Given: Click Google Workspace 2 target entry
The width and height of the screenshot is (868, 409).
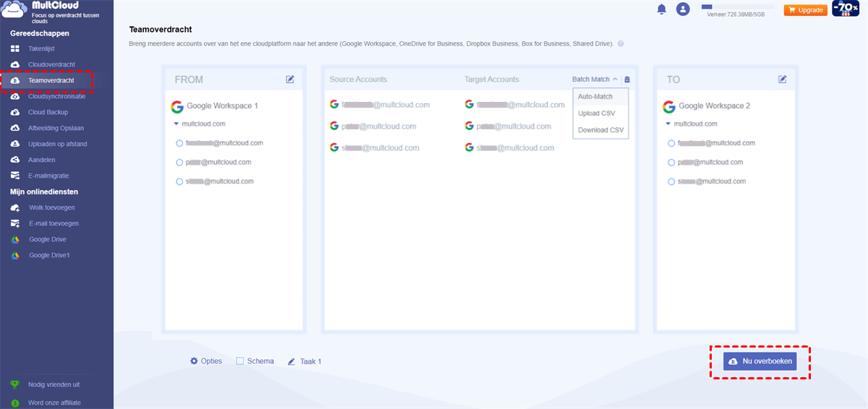Looking at the screenshot, I should click(707, 106).
